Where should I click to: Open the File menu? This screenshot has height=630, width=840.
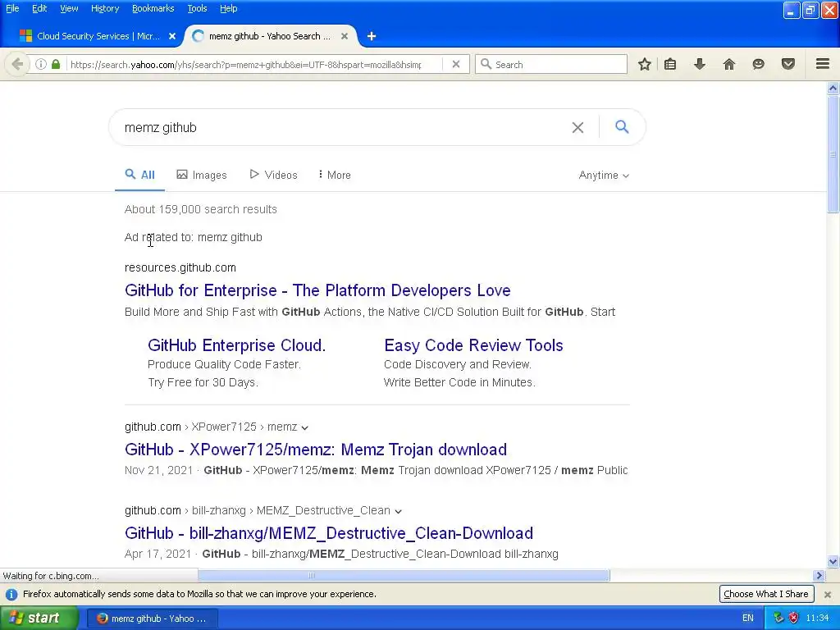pyautogui.click(x=12, y=8)
